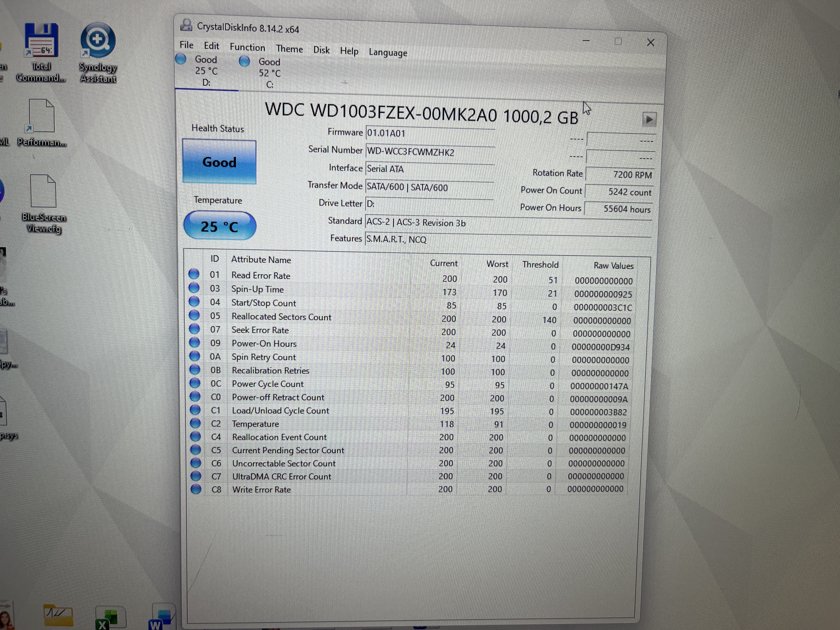Image resolution: width=840 pixels, height=630 pixels.
Task: Click the Rotation Rate value
Action: click(x=620, y=174)
